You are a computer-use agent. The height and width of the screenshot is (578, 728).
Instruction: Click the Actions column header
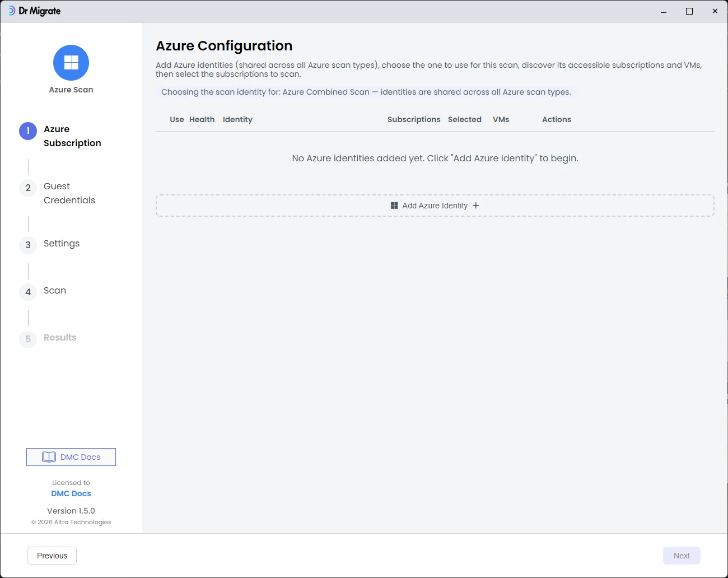tap(557, 119)
